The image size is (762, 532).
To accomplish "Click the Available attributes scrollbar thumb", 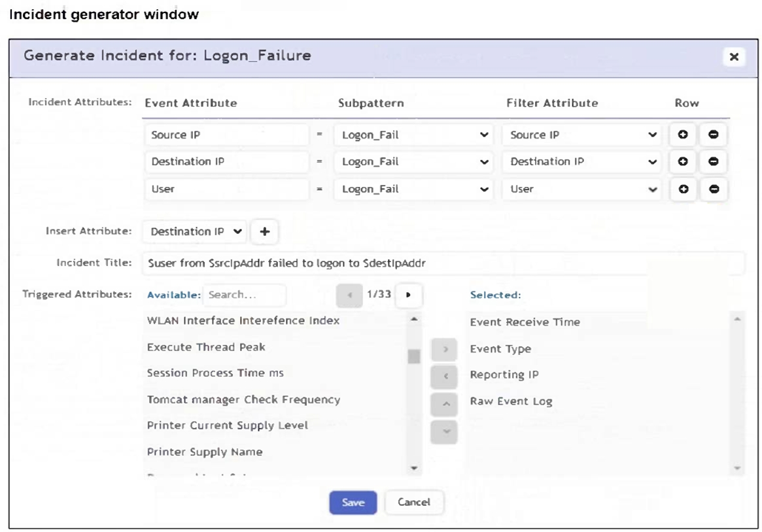I will pyautogui.click(x=414, y=356).
